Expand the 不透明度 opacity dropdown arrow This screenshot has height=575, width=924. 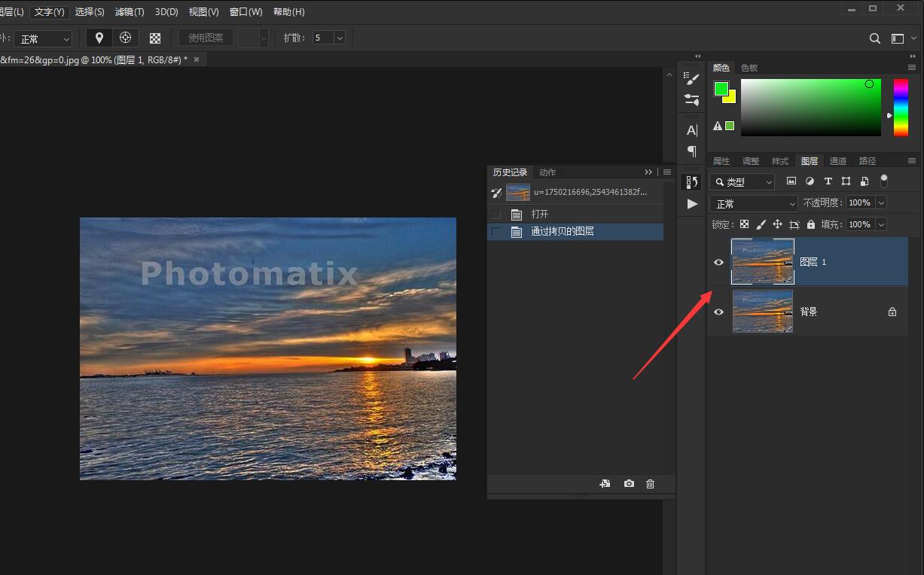point(881,203)
